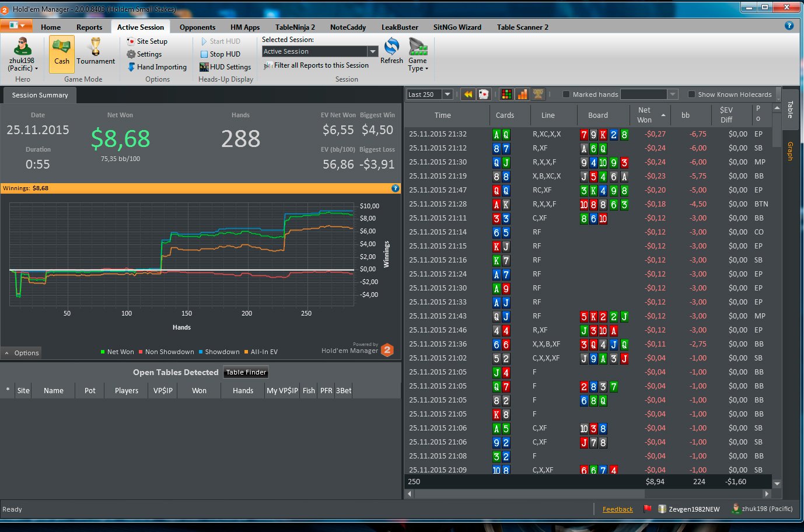
Task: Sort hands by the Cards column
Action: click(505, 115)
